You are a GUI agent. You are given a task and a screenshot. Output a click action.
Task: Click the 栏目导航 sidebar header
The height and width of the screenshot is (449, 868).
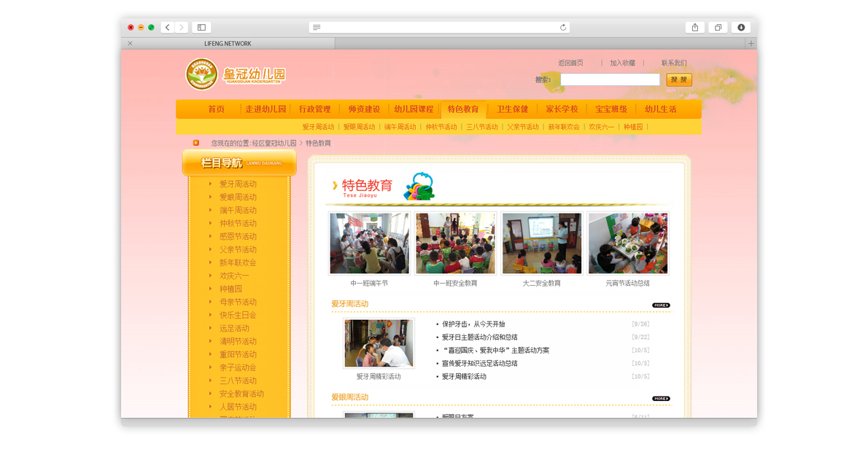tap(239, 163)
